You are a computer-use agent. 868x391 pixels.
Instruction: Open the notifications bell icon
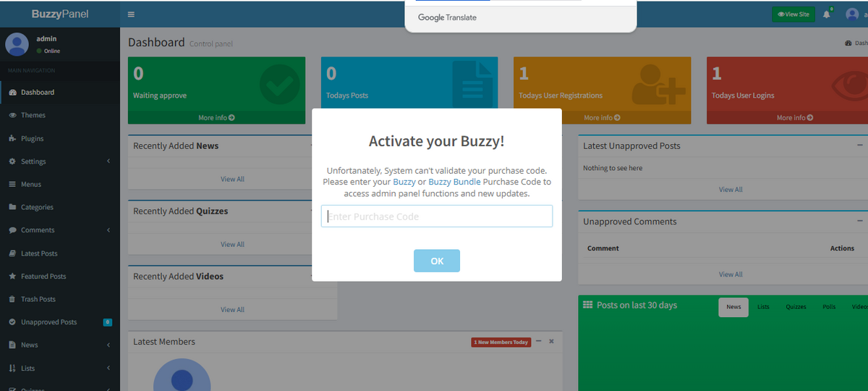pos(827,14)
